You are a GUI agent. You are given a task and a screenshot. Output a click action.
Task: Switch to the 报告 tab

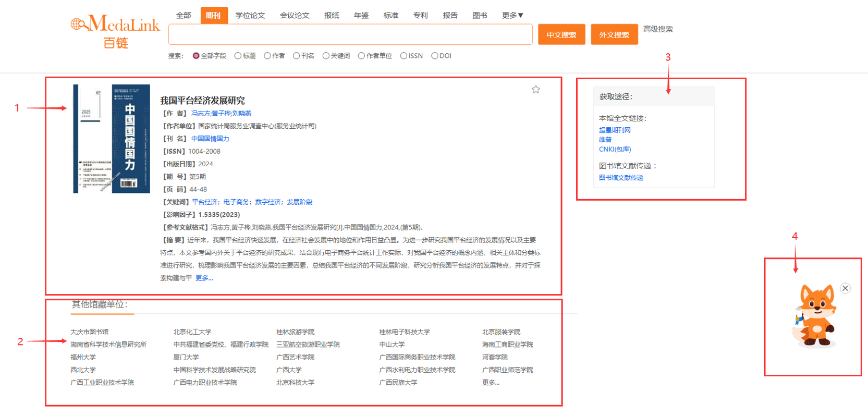tap(450, 16)
